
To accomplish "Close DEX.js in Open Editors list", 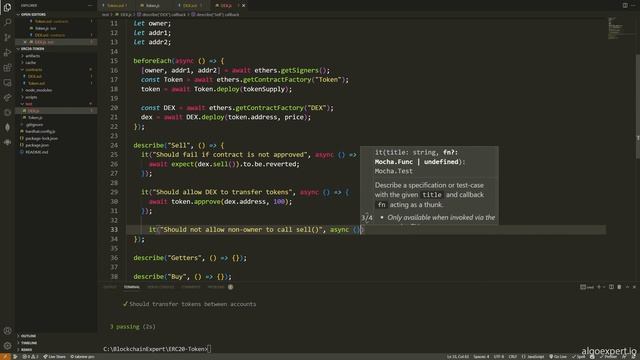I will [x=25, y=42].
